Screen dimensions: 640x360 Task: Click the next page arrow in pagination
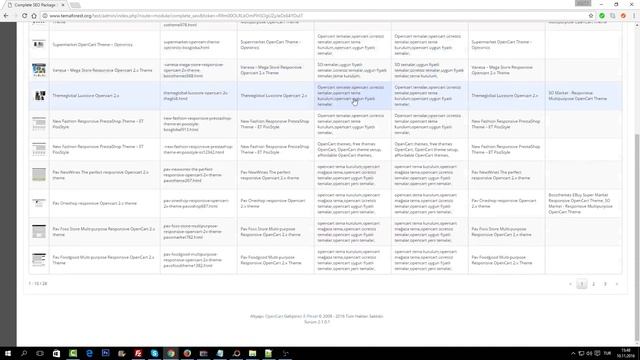[x=617, y=284]
